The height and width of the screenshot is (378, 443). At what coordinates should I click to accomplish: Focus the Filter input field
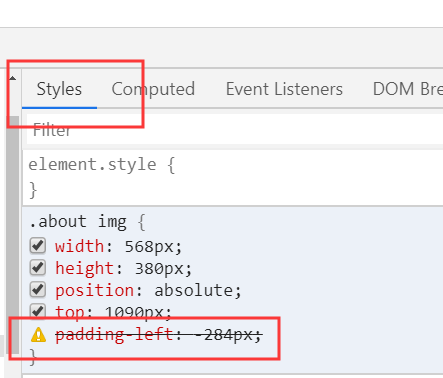coord(235,129)
